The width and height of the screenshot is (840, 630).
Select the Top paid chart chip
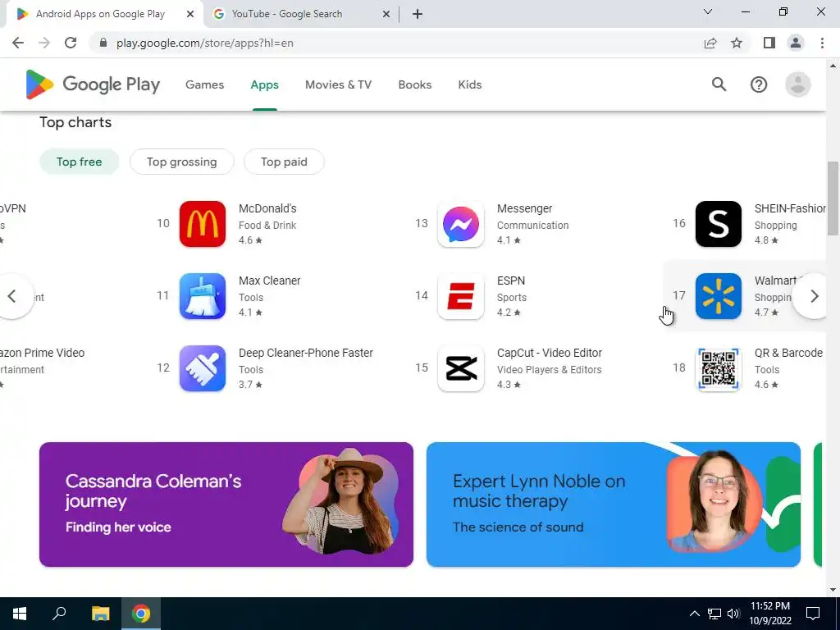[284, 162]
